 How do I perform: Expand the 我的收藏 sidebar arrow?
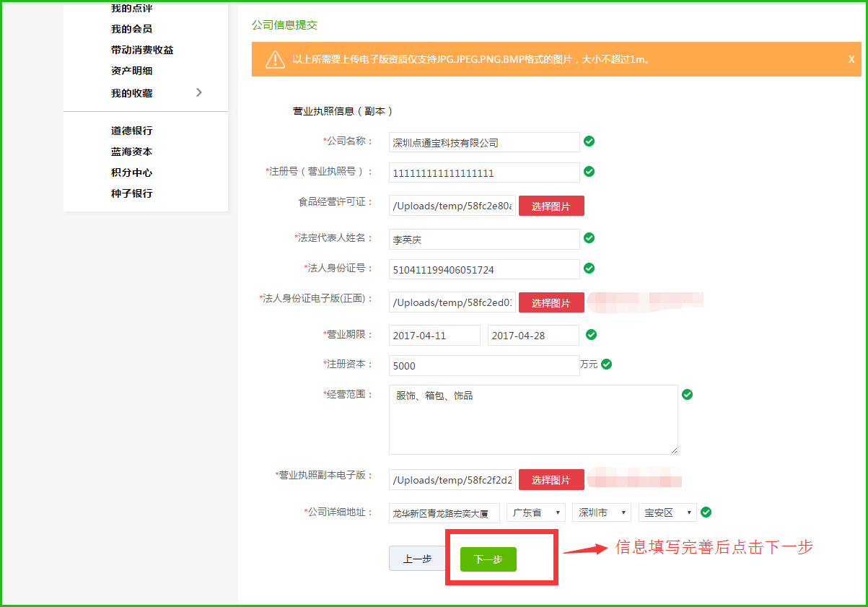[x=199, y=92]
